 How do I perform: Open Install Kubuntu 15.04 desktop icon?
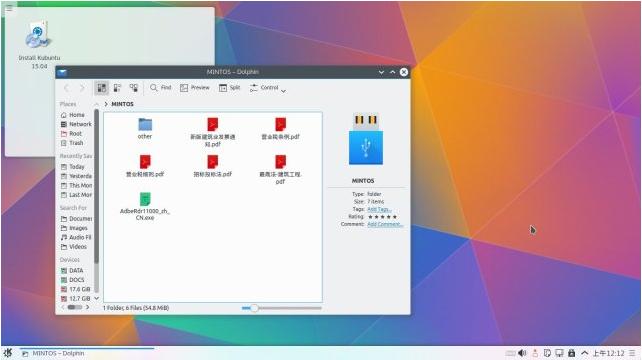[39, 45]
